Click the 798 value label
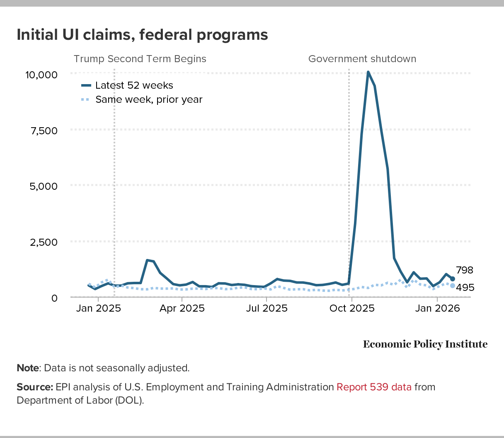Viewport: 504px width, 438px height. [464, 270]
